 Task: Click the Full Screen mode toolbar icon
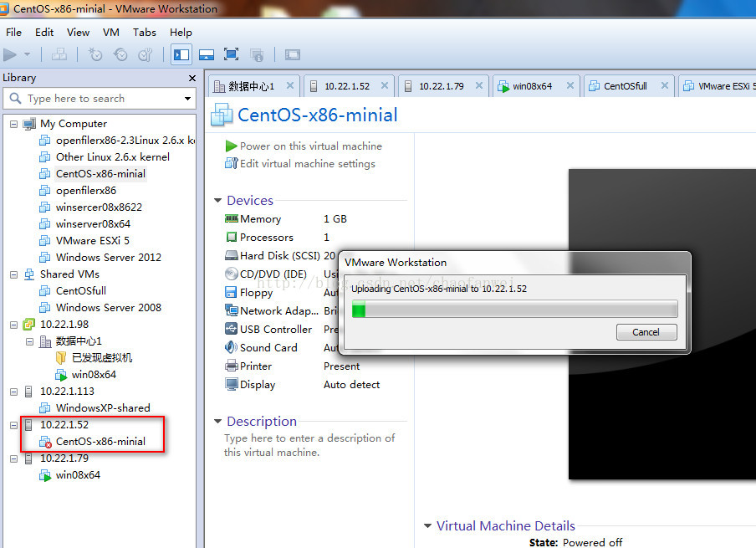[x=232, y=54]
